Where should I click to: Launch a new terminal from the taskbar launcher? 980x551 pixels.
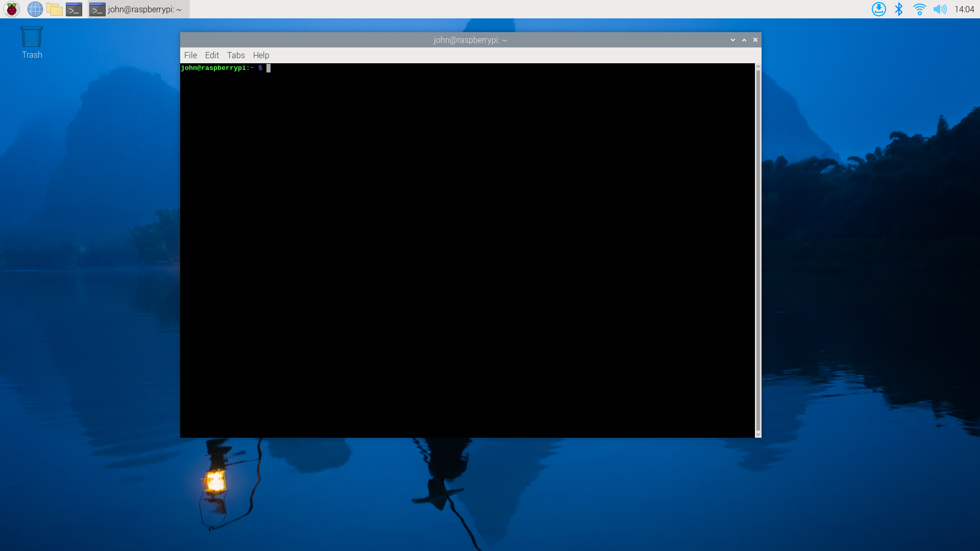(74, 9)
